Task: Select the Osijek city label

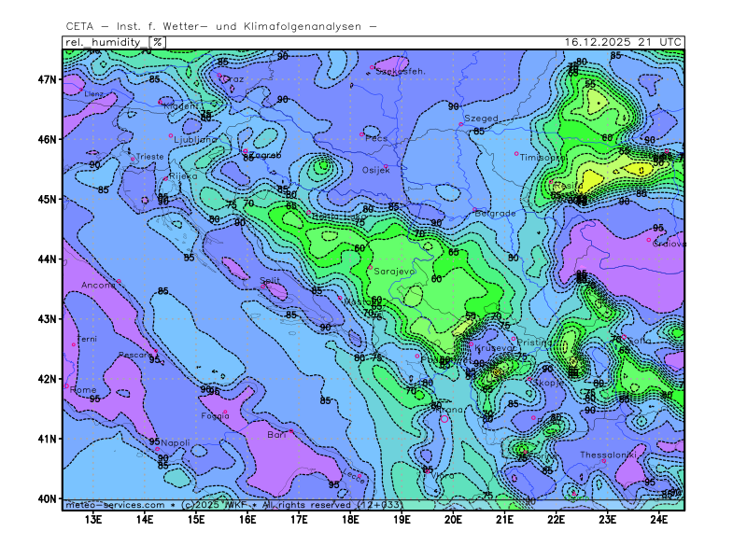Action: 375,170
